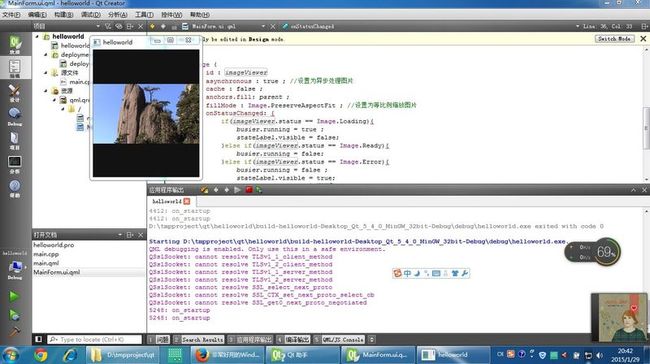Switch to the Edit mode icon
Viewport: 650px width, 364px height.
coord(15,68)
